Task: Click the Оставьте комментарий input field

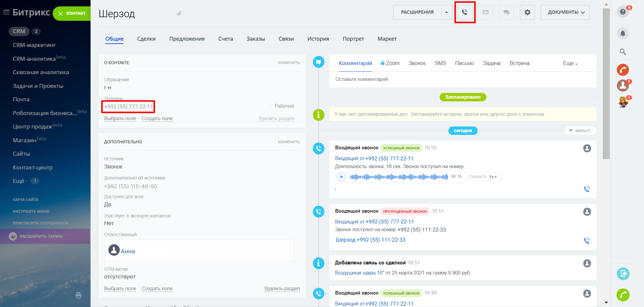Action: point(462,80)
